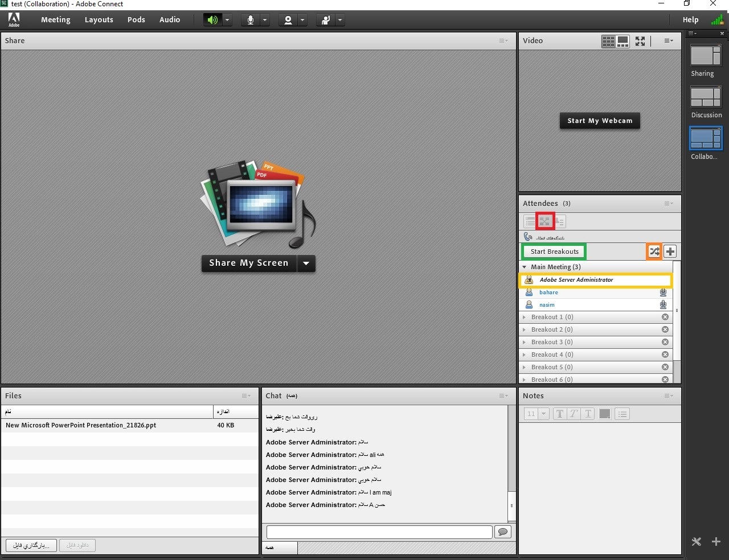This screenshot has height=560, width=729.
Task: Toggle bold text in Notes pod
Action: pyautogui.click(x=559, y=414)
